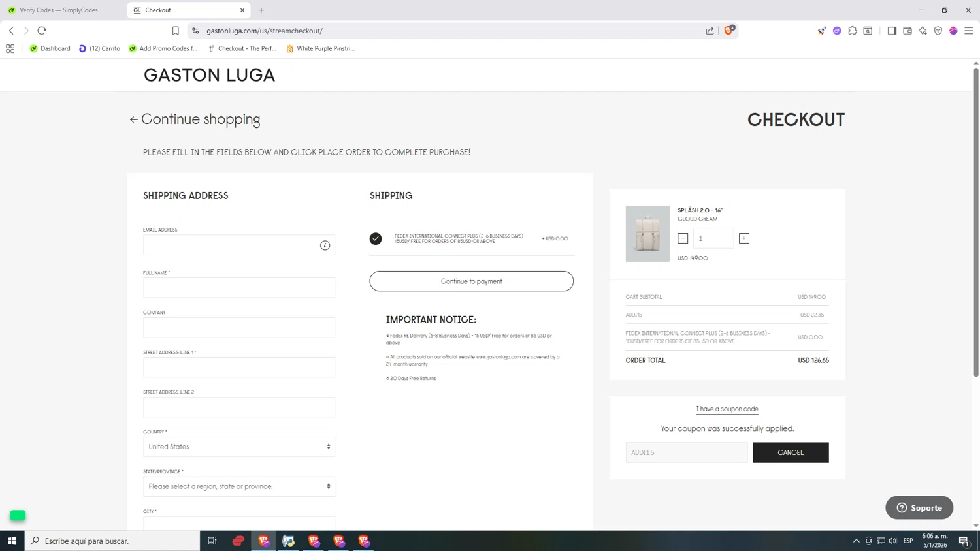Viewport: 980px width, 551px height.
Task: Open the bookmarks apps grid icon
Action: [x=10, y=48]
